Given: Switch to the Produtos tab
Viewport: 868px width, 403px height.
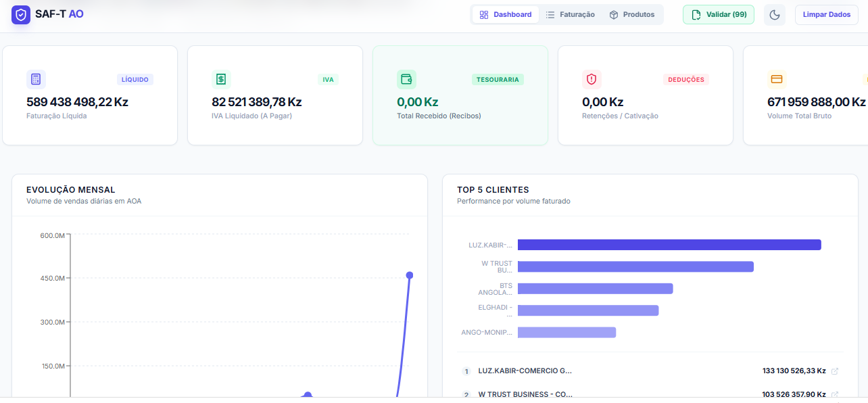Looking at the screenshot, I should [x=631, y=15].
